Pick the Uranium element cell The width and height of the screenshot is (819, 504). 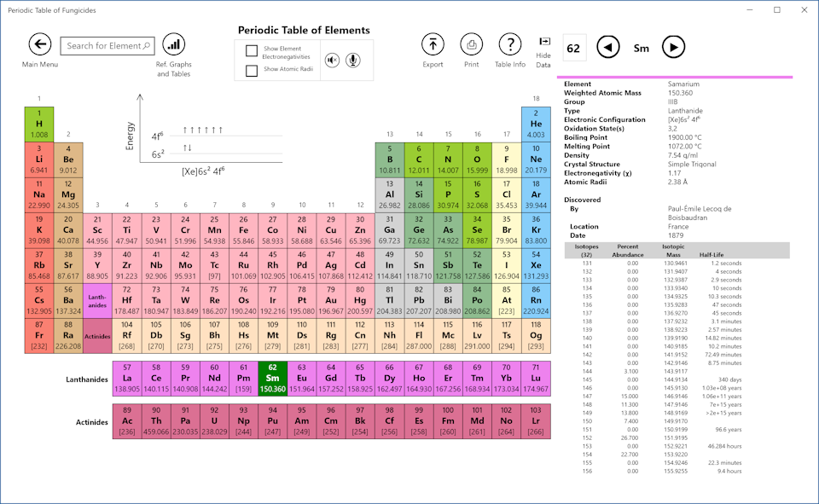pos(215,422)
